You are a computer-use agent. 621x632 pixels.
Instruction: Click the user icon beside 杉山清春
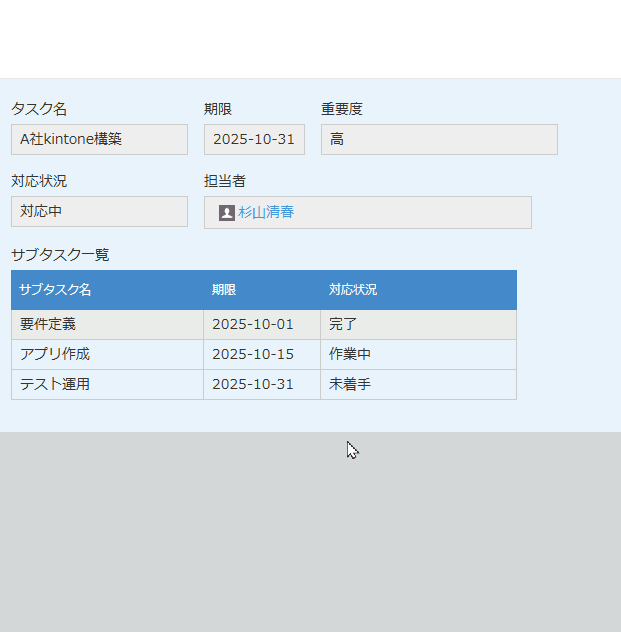[x=227, y=213]
